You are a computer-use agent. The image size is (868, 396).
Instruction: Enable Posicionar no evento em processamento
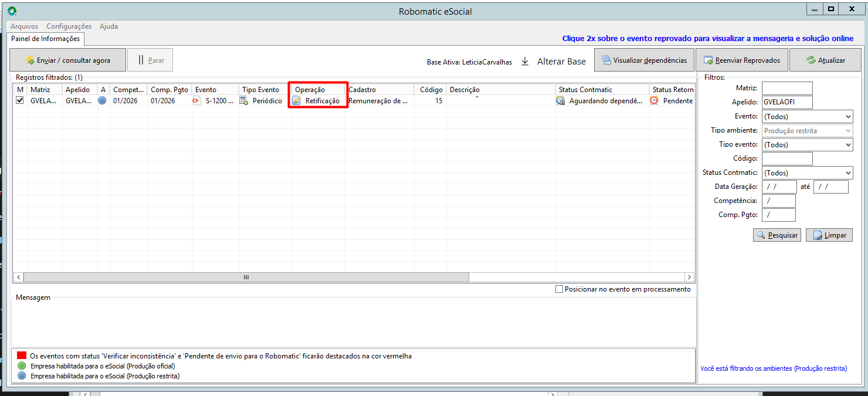pos(559,289)
